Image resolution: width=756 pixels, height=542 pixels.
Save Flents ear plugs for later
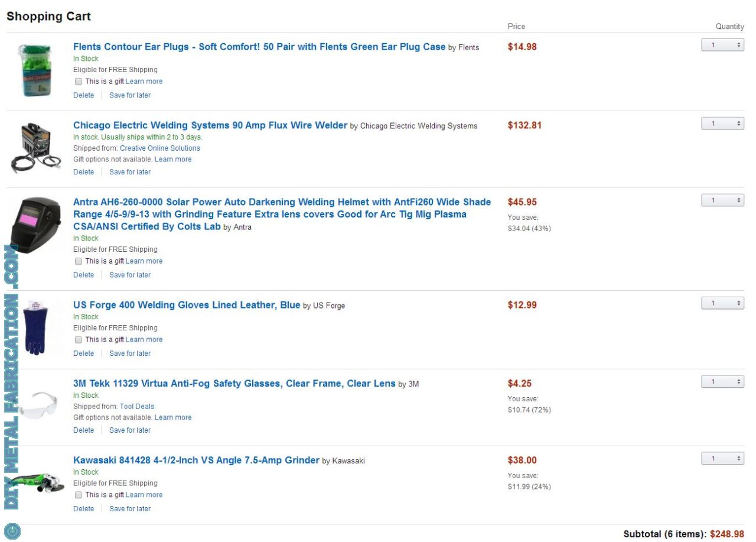130,95
